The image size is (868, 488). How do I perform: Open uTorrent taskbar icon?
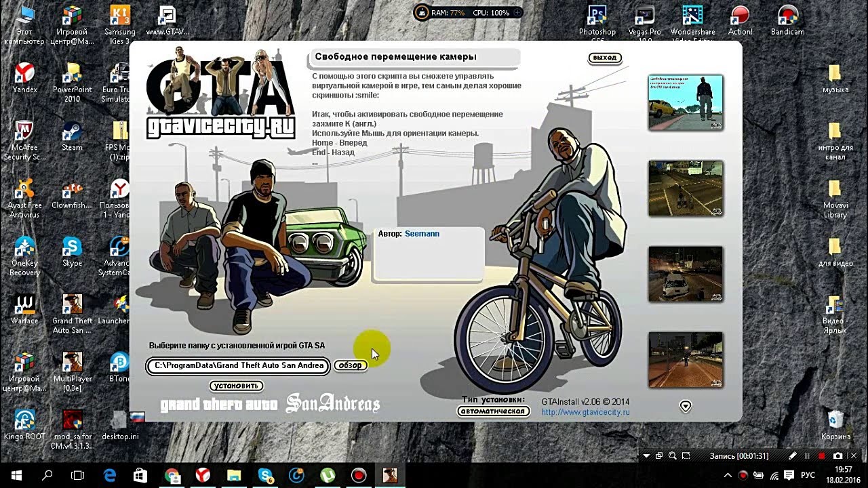[x=328, y=476]
